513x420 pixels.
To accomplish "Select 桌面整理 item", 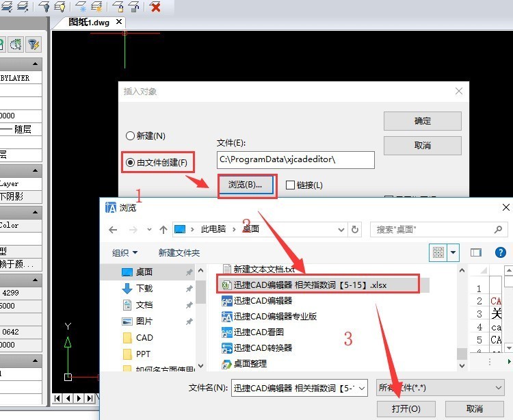I will point(244,363).
